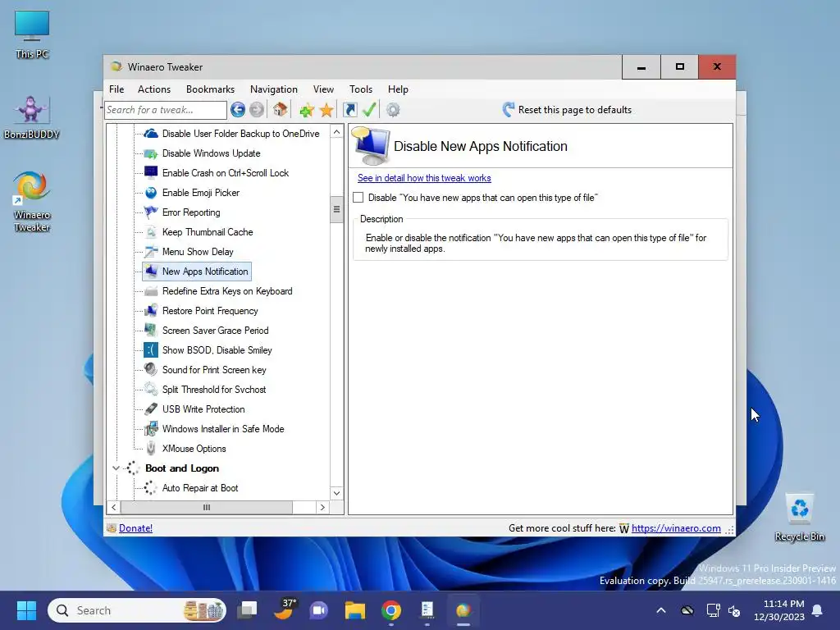Click the Donate! link

pyautogui.click(x=135, y=528)
